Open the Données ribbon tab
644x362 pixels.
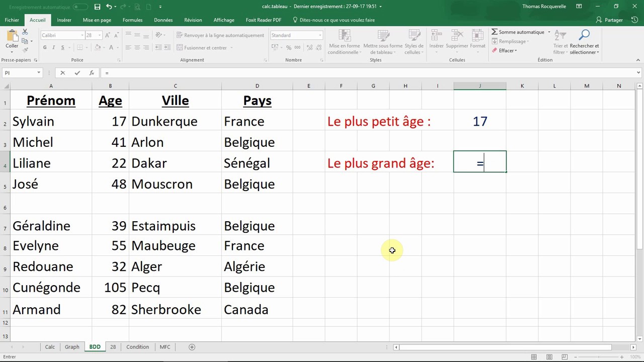coord(163,20)
